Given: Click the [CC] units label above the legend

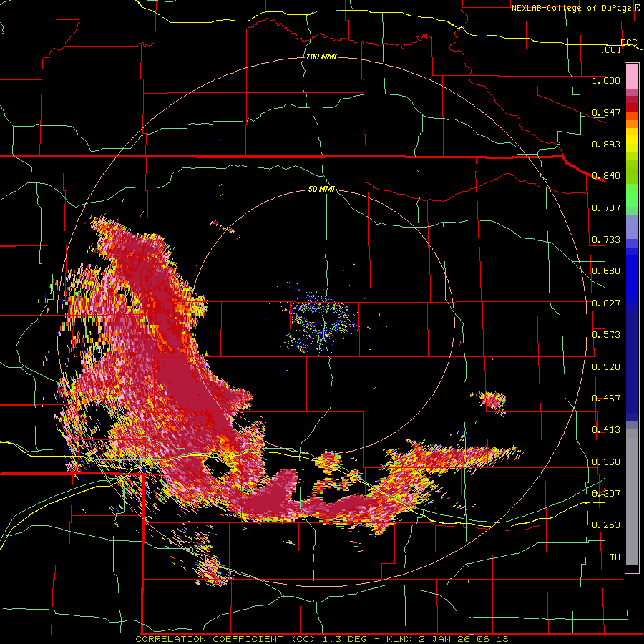Looking at the screenshot, I should [x=611, y=49].
